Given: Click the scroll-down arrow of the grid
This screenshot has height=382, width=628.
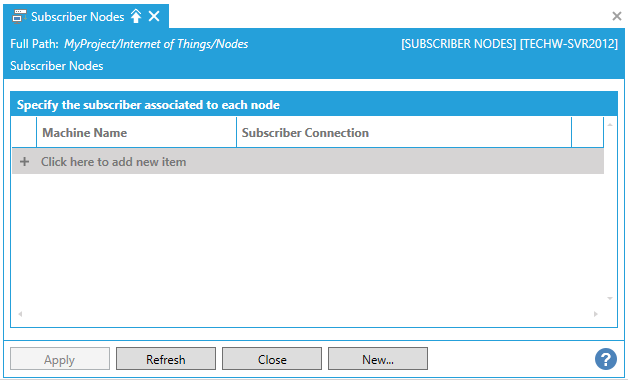Looking at the screenshot, I should tap(610, 298).
